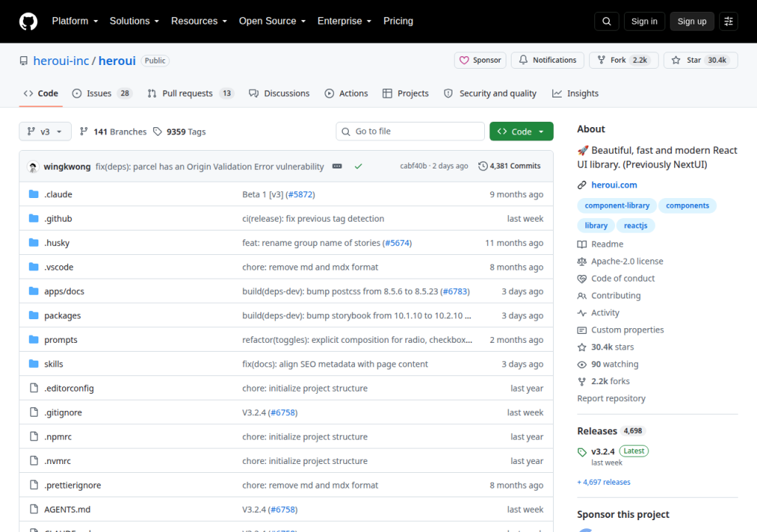Open the Projects tab
The image size is (757, 532).
(x=406, y=94)
